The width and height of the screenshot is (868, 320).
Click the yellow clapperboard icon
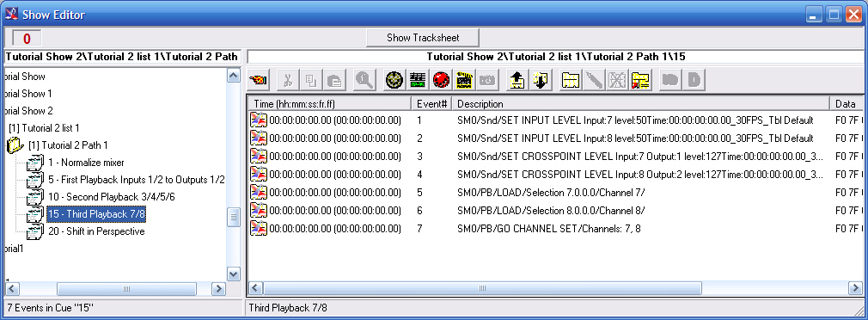click(464, 80)
